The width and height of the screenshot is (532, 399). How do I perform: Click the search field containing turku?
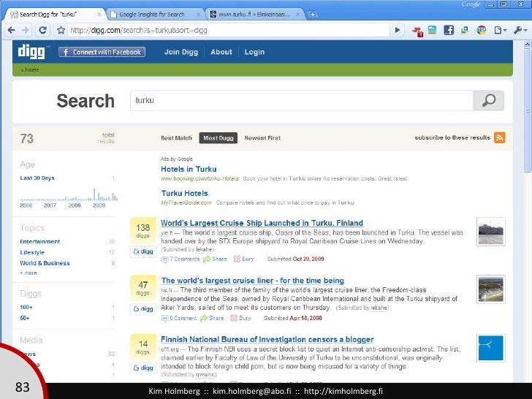[x=300, y=101]
